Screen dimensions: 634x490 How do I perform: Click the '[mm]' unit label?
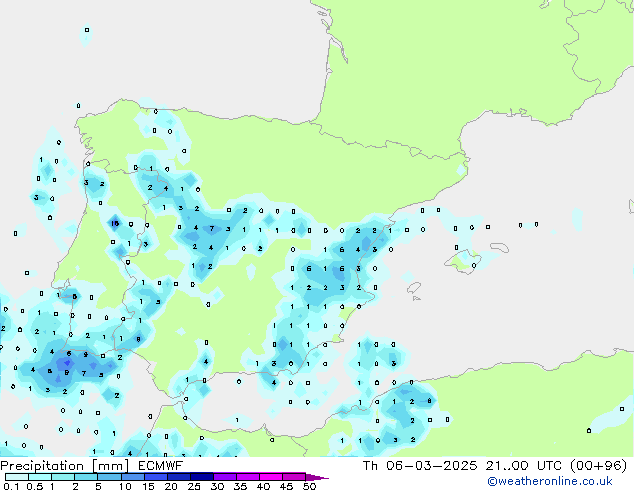coord(111,466)
